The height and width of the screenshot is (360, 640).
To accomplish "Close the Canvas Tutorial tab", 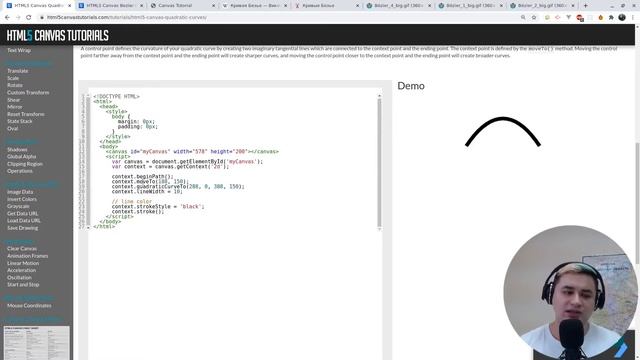I will 213,6.
